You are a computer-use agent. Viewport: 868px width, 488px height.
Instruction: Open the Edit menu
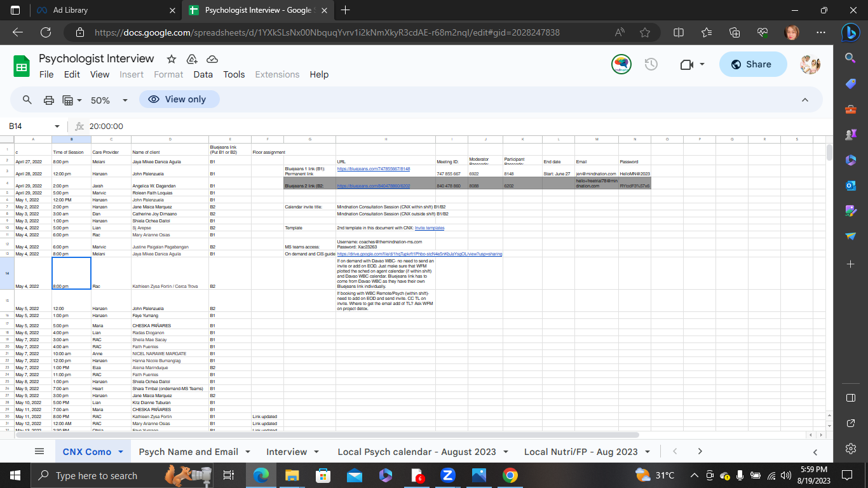click(72, 74)
